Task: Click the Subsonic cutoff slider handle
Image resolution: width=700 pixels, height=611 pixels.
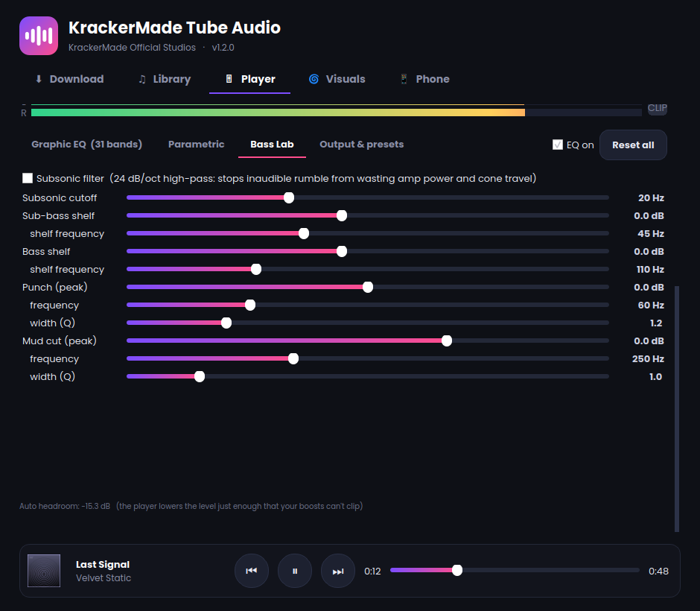Action: 289,198
